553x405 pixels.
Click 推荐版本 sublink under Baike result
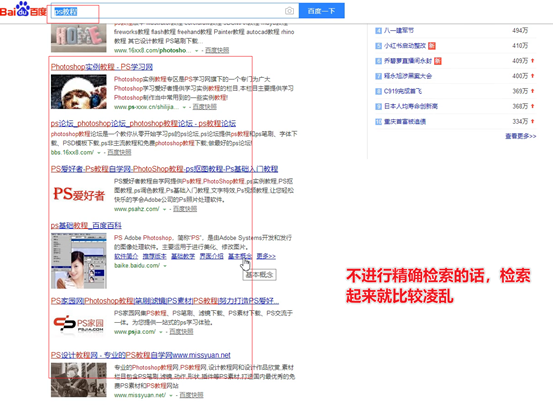[154, 256]
